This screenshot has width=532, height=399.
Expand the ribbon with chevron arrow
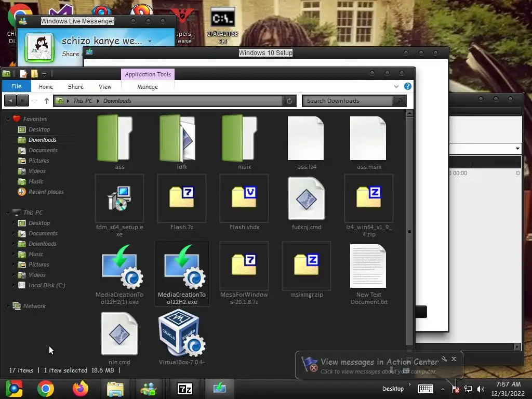(x=396, y=87)
